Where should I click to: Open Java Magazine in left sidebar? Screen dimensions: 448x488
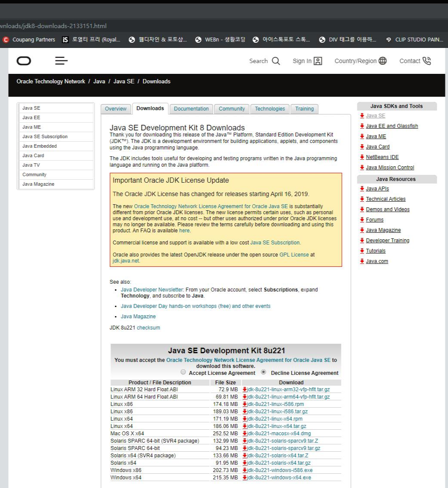[x=56, y=184]
